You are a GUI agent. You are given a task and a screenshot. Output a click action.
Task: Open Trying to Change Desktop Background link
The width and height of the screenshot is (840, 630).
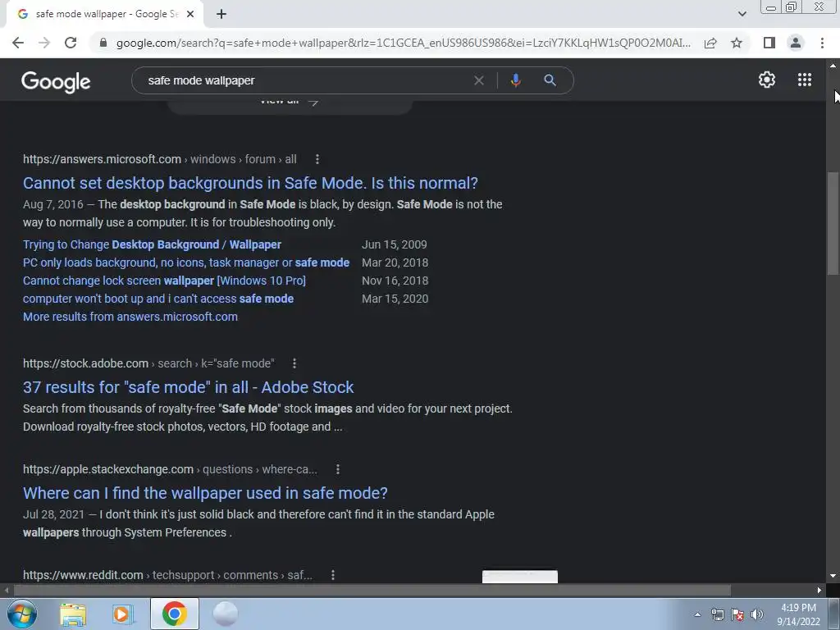pyautogui.click(x=152, y=244)
